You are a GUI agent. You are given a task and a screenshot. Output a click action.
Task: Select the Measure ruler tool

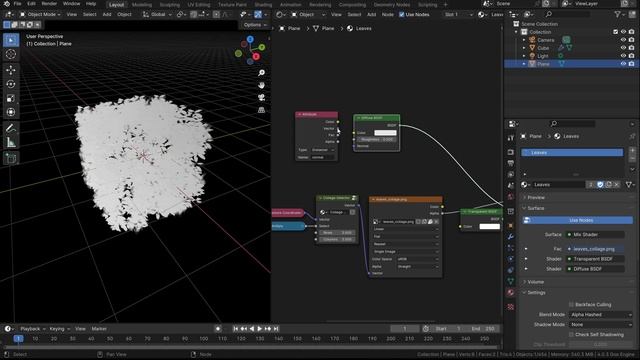[x=11, y=142]
